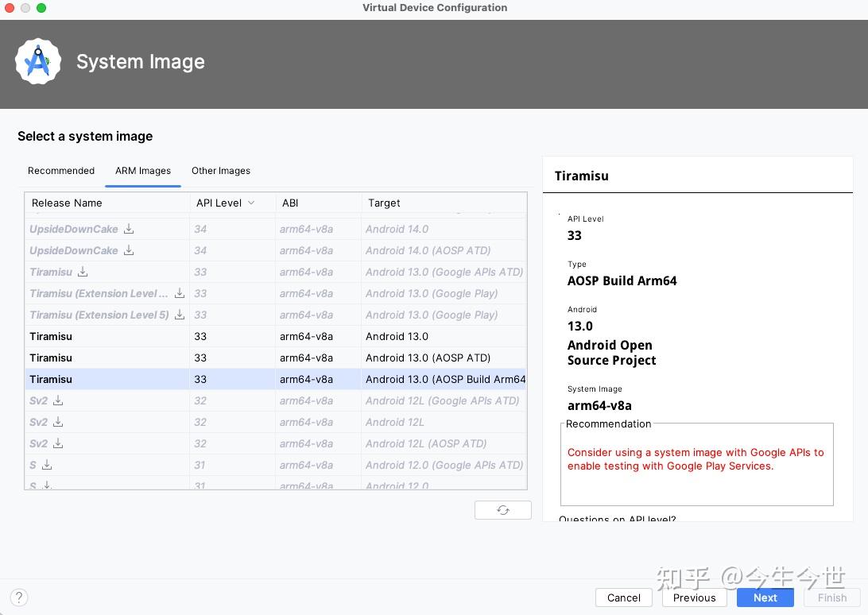Download the Sv2 Android 12L (AOSP ATD) image

pyautogui.click(x=58, y=443)
